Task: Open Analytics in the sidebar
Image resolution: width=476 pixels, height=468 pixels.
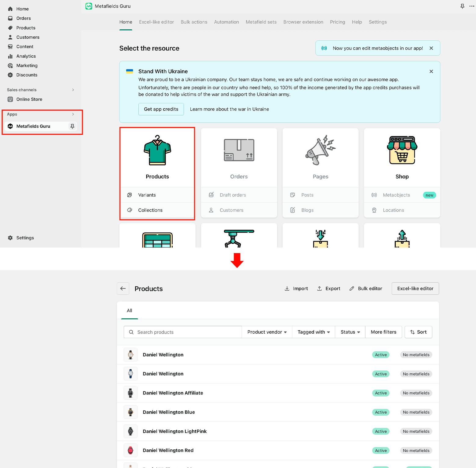Action: click(x=26, y=56)
